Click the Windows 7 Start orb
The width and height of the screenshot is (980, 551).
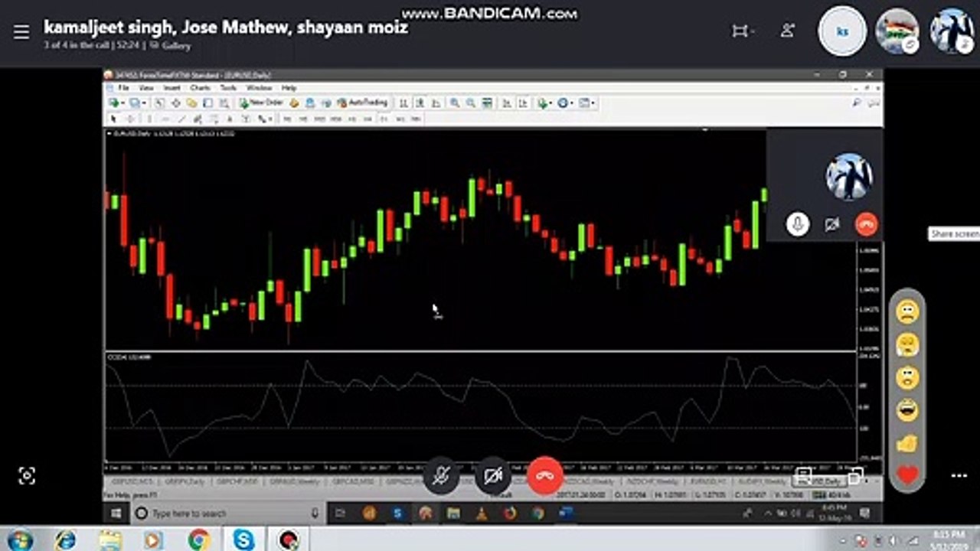19,540
